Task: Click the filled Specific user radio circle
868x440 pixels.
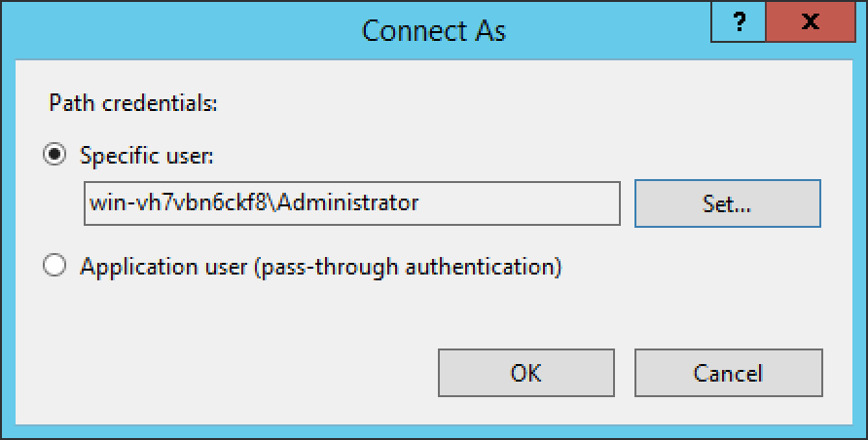Action: [54, 156]
